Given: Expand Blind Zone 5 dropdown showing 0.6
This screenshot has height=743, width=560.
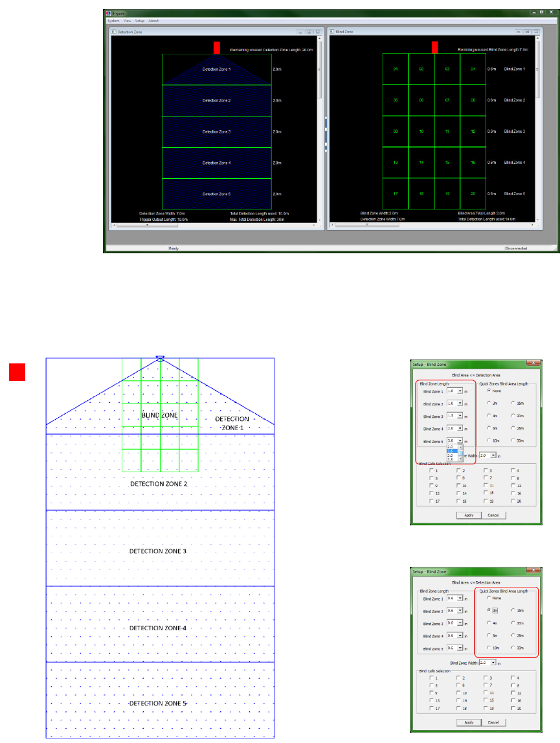Looking at the screenshot, I should tap(460, 648).
